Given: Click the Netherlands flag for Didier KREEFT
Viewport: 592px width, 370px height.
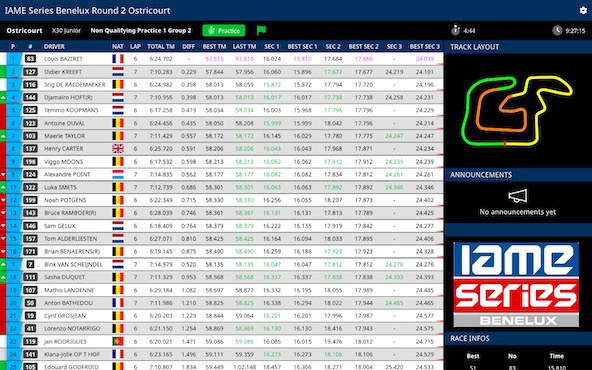Looking at the screenshot, I should pyautogui.click(x=118, y=72).
